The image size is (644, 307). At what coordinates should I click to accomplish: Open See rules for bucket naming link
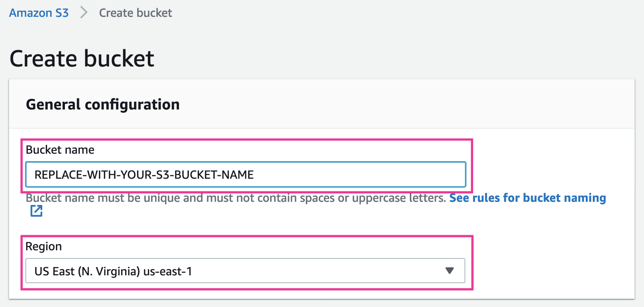coord(527,198)
